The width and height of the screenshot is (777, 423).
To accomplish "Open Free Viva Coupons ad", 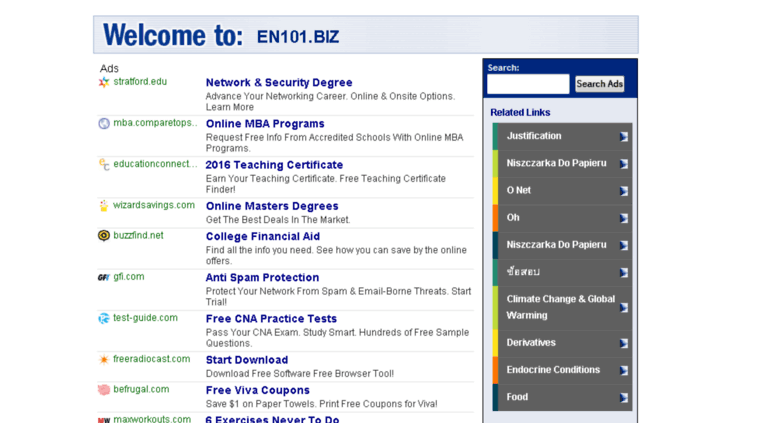I will [x=258, y=390].
